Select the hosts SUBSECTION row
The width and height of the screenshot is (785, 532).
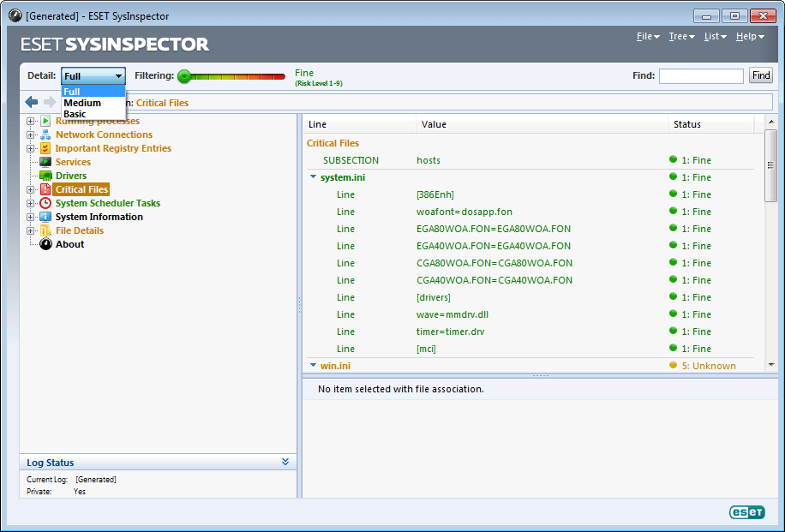[530, 160]
